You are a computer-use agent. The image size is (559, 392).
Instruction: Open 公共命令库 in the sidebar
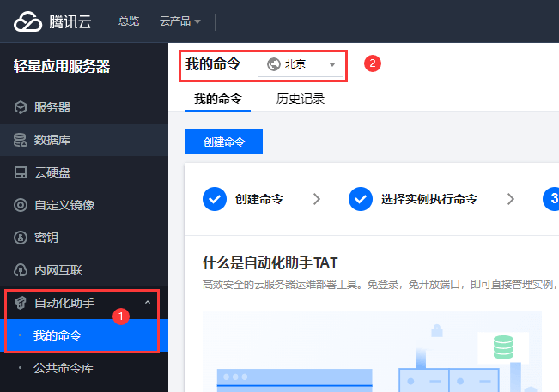[x=64, y=368]
